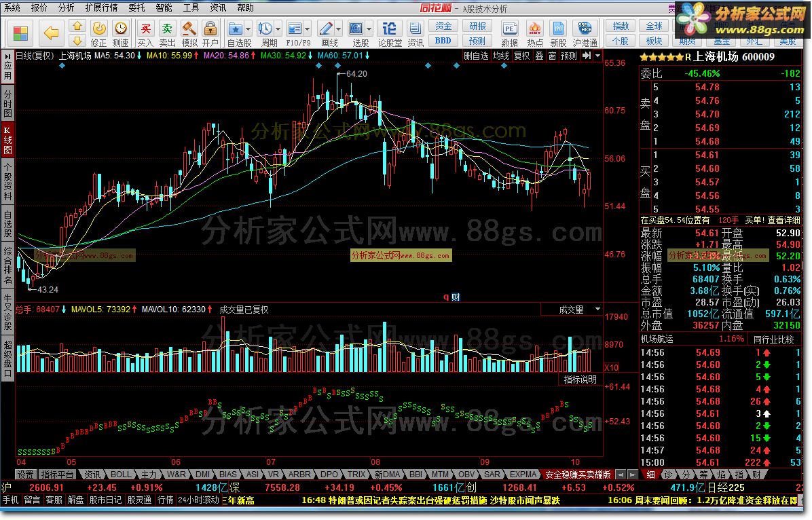Switch to the 分时图 sidebar tab
The height and width of the screenshot is (520, 812).
(x=7, y=104)
